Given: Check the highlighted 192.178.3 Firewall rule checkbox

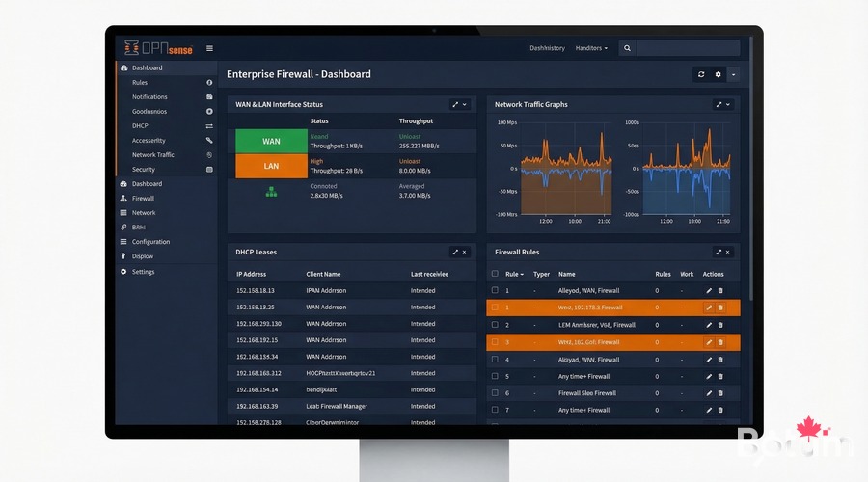Looking at the screenshot, I should coord(495,308).
